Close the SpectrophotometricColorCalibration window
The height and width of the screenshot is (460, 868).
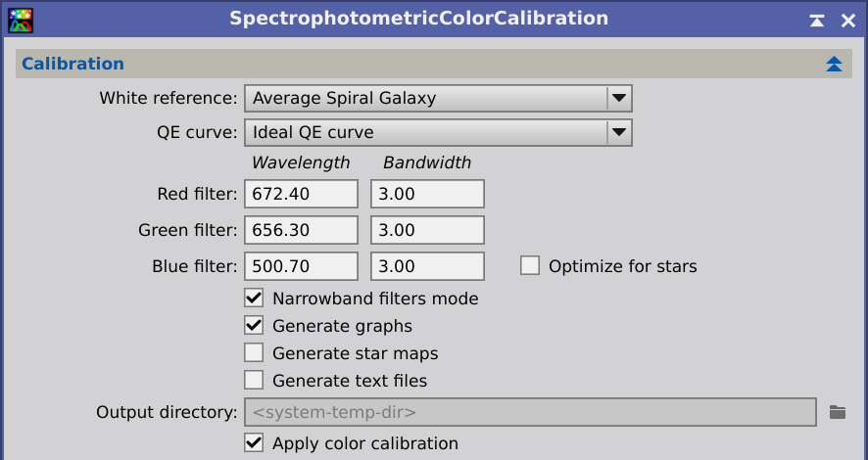848,21
